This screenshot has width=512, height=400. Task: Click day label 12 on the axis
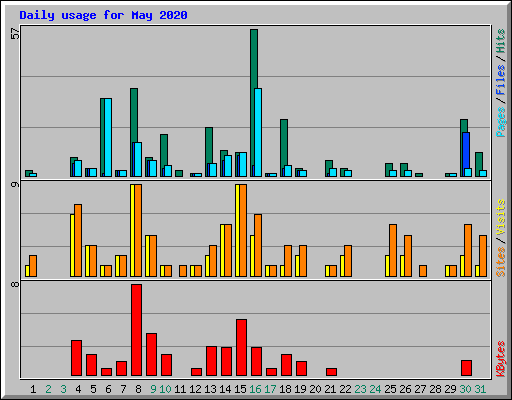[195, 389]
